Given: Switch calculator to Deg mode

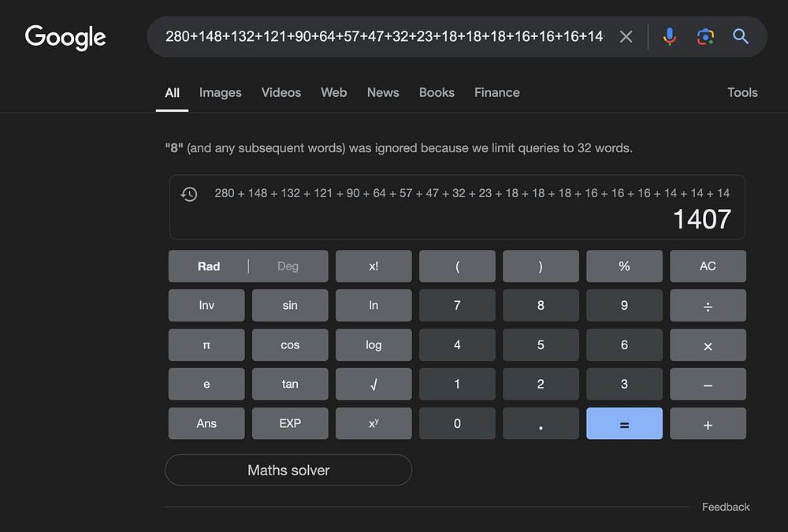Looking at the screenshot, I should click(x=288, y=266).
